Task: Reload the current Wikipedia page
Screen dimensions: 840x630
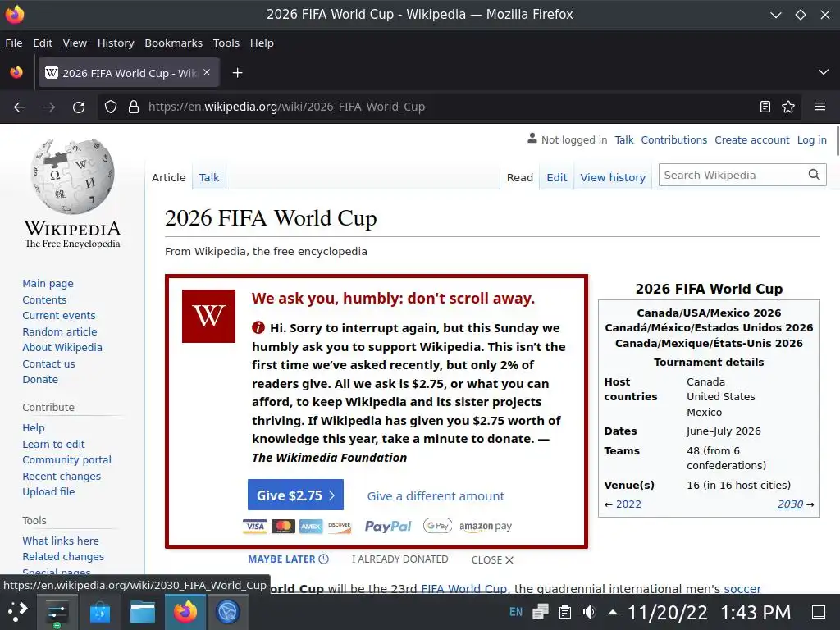Action: click(x=79, y=107)
